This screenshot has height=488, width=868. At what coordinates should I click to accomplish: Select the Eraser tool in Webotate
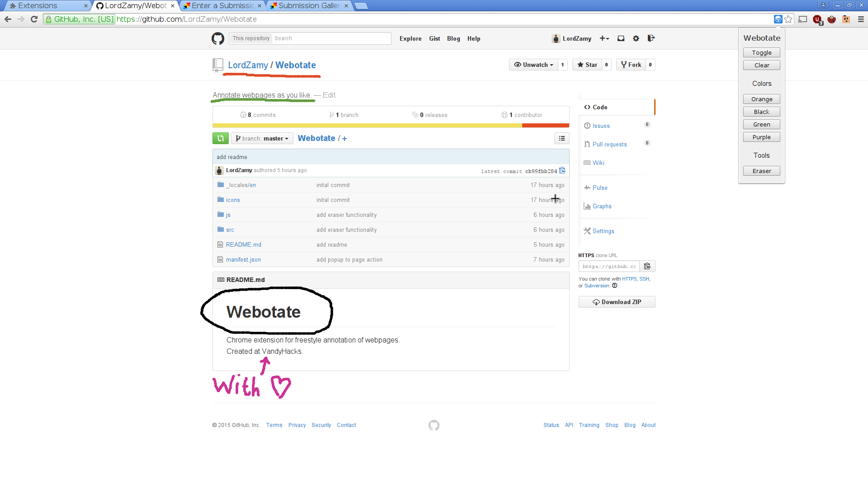point(761,171)
